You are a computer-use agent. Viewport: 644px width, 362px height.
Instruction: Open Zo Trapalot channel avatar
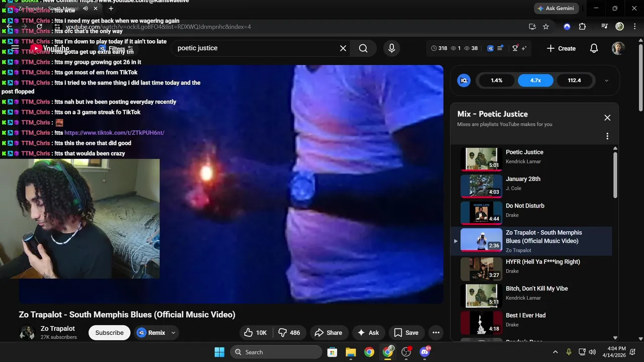pos(27,332)
